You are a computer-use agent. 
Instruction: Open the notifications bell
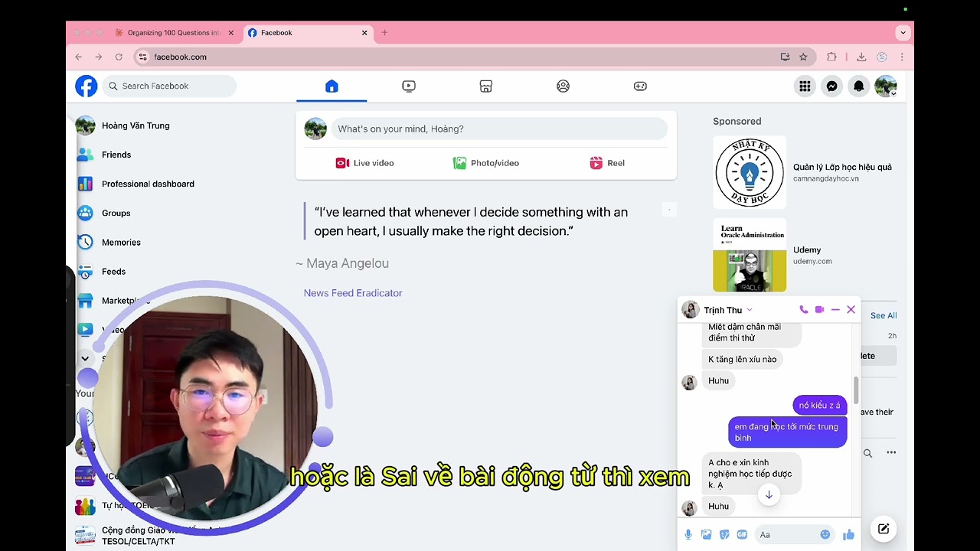[858, 86]
